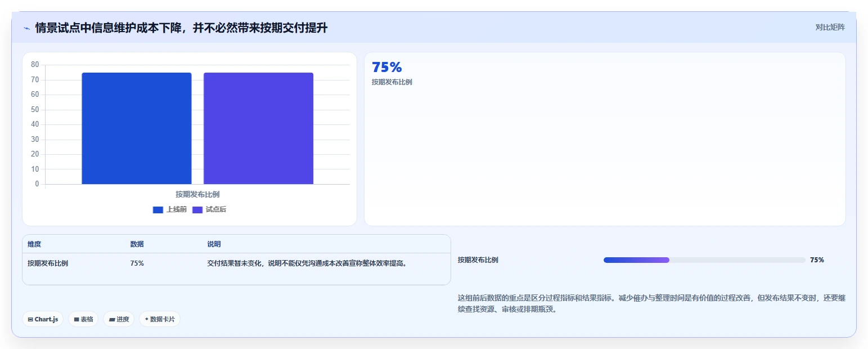Click the 说明 column header
Viewport: 868px width, 349px height.
(x=214, y=244)
